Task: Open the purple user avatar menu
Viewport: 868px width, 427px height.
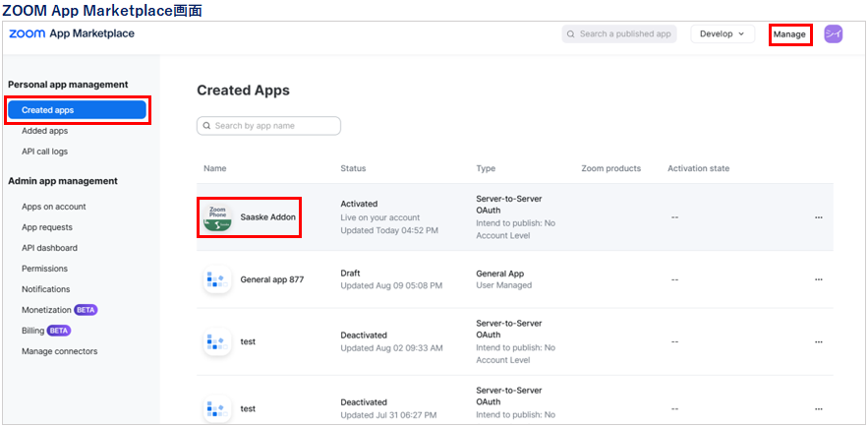Action: coord(834,33)
